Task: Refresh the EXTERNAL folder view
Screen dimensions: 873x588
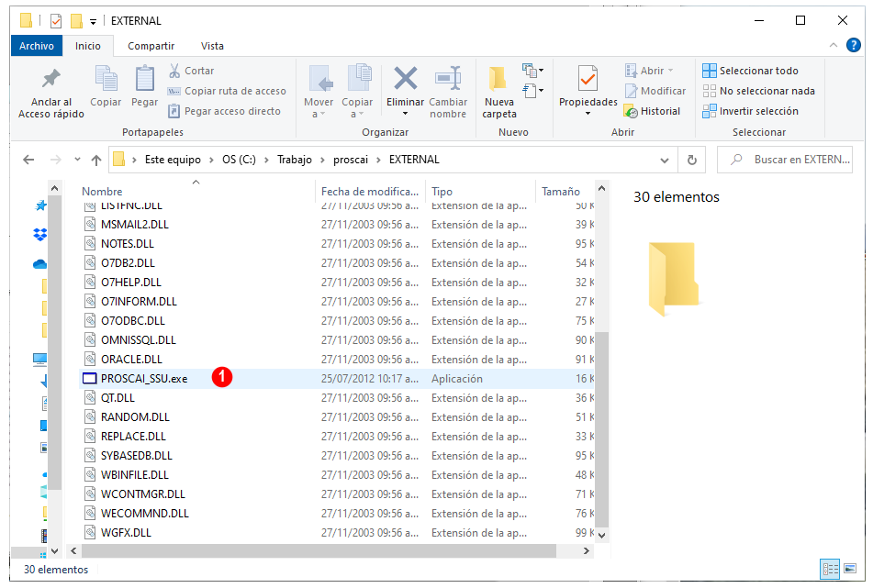Action: (691, 160)
